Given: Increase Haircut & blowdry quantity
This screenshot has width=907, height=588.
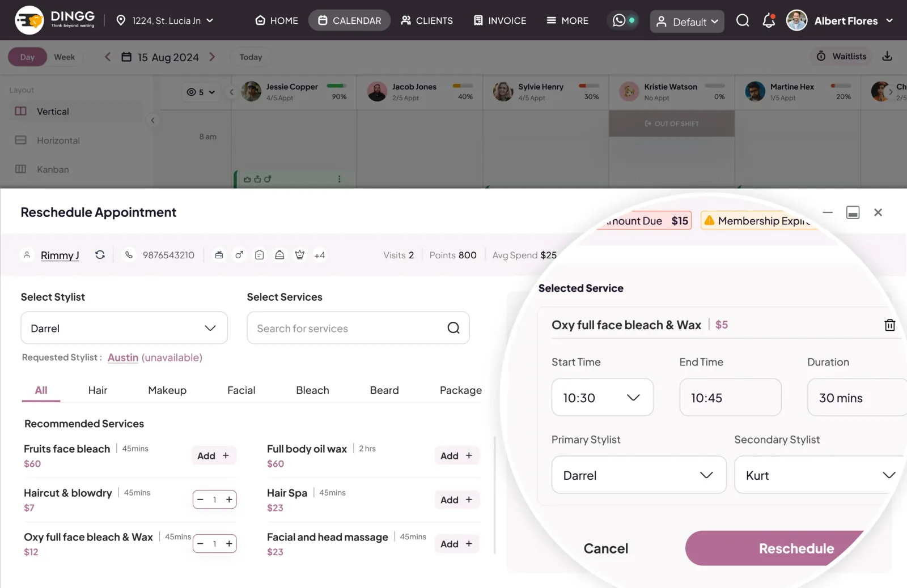Looking at the screenshot, I should pyautogui.click(x=229, y=500).
